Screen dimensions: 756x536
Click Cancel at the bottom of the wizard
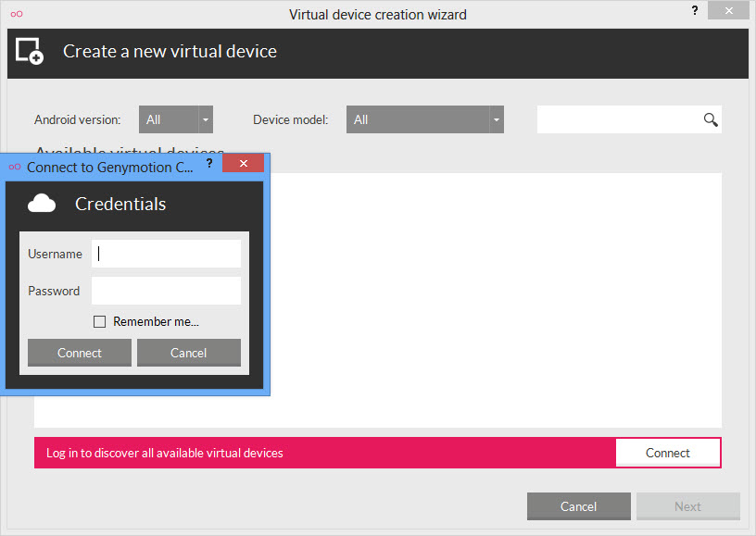[x=578, y=506]
